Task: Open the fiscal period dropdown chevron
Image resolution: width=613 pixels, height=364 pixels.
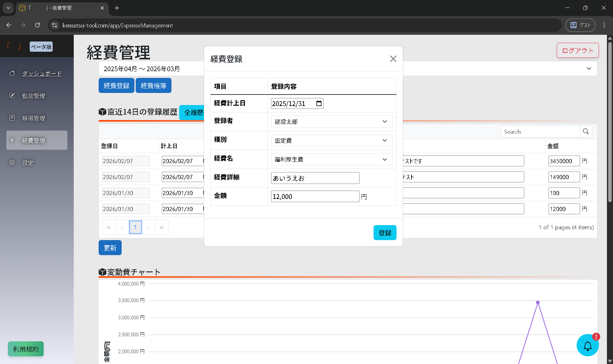Action: pyautogui.click(x=589, y=68)
